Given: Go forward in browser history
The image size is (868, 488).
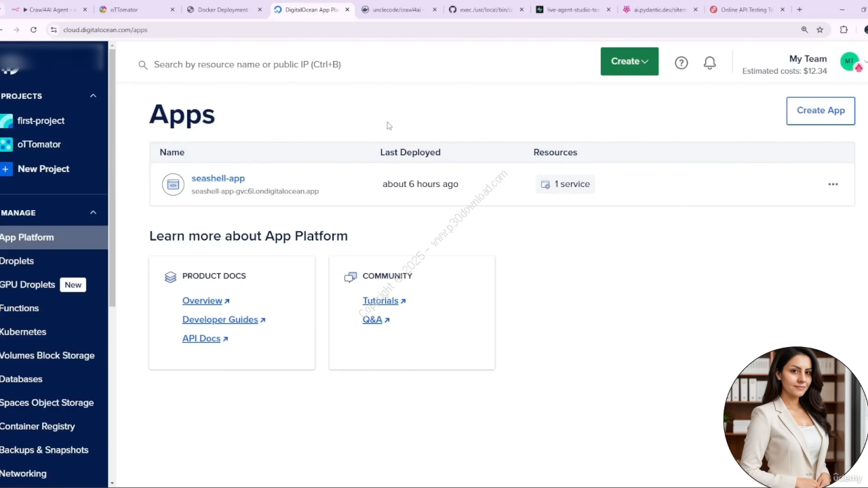Looking at the screenshot, I should point(16,30).
